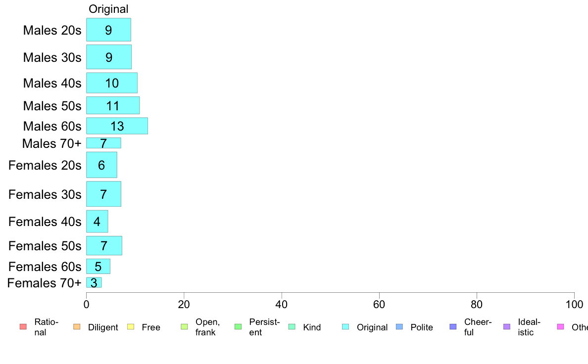Click the Original column header label
Viewport: 588px width, 364px height.
coord(108,9)
